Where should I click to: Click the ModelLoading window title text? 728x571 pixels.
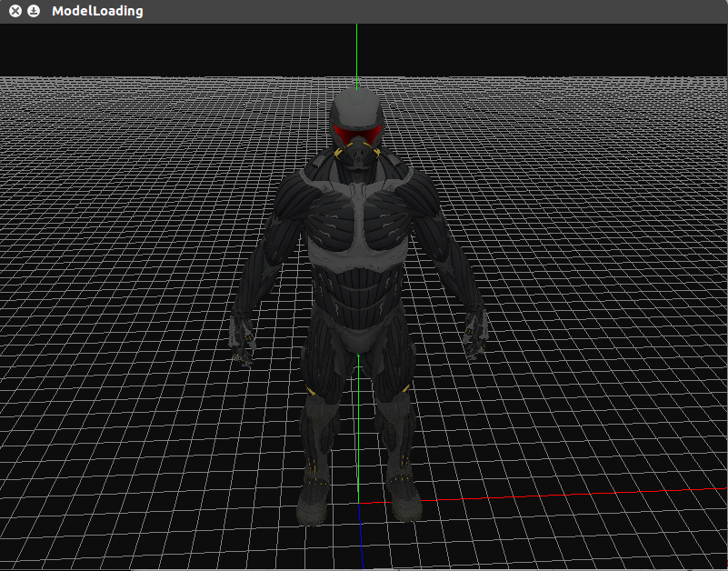click(x=97, y=11)
